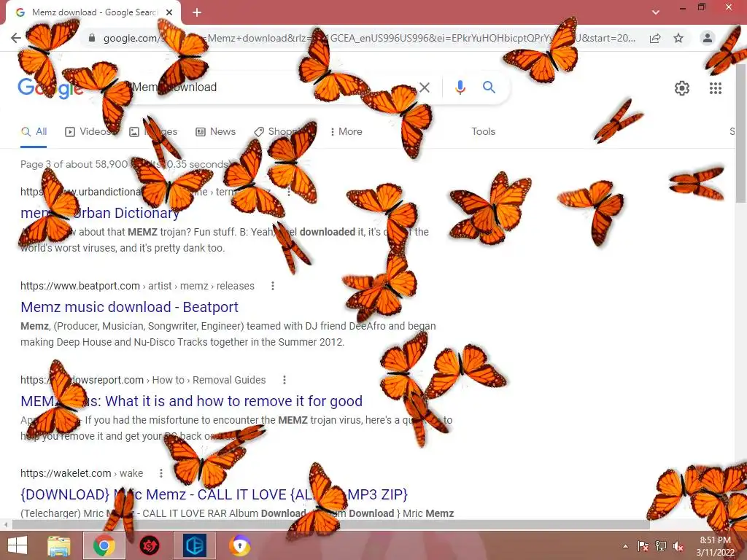Open MEMZ virus removal guide result
Screen dimensions: 747x560
pyautogui.click(x=191, y=401)
